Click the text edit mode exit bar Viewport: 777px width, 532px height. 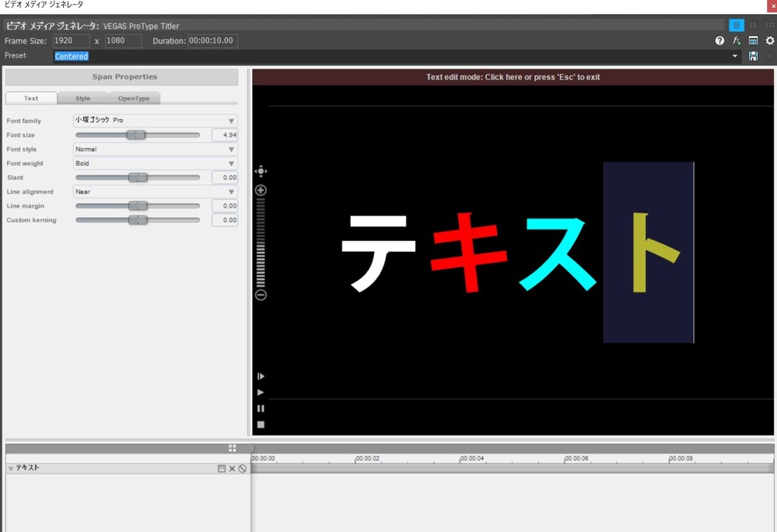point(513,77)
